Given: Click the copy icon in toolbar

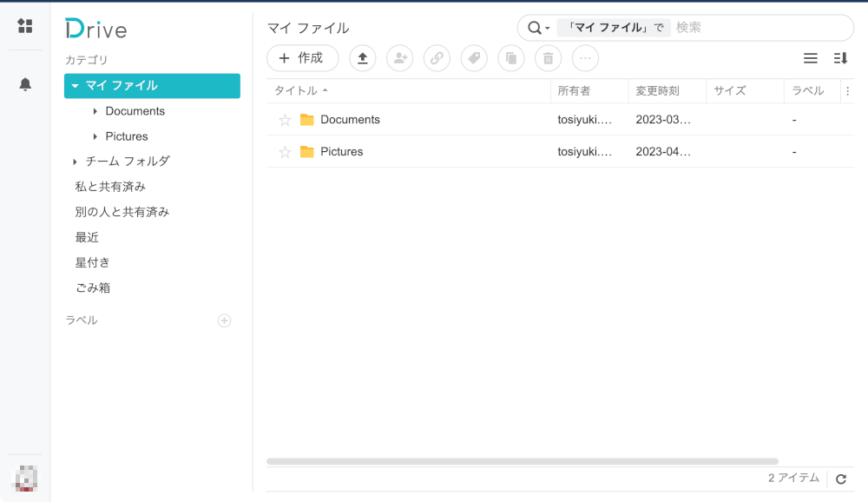Looking at the screenshot, I should click(511, 58).
